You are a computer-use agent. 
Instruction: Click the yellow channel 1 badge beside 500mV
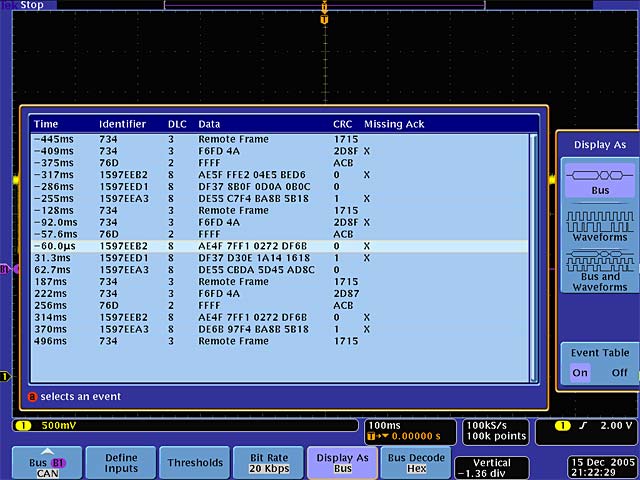tap(23, 426)
